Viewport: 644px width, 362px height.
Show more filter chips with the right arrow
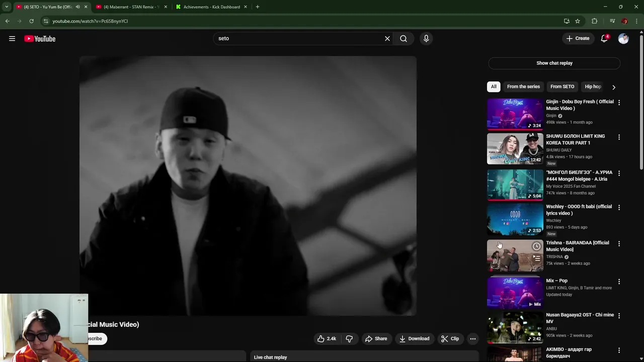[x=613, y=87]
